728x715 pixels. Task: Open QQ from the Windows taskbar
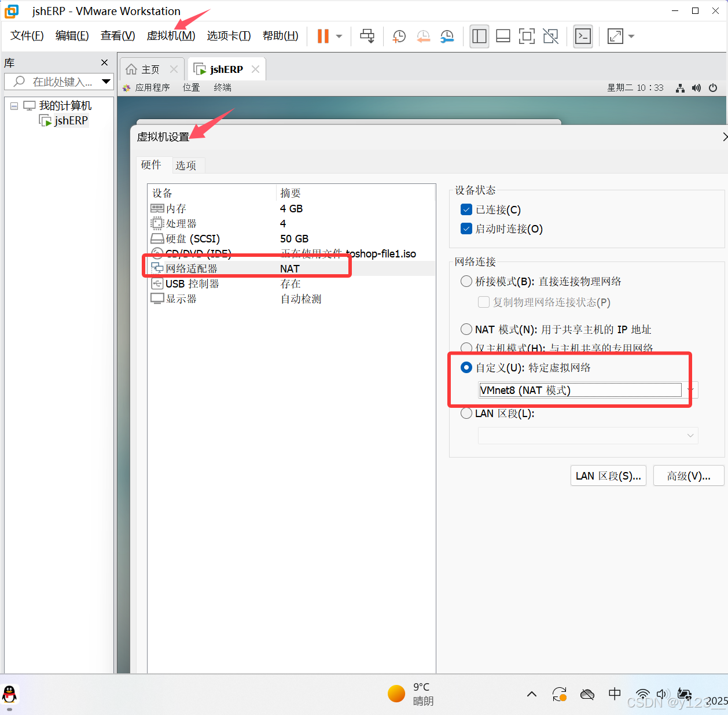tap(10, 694)
